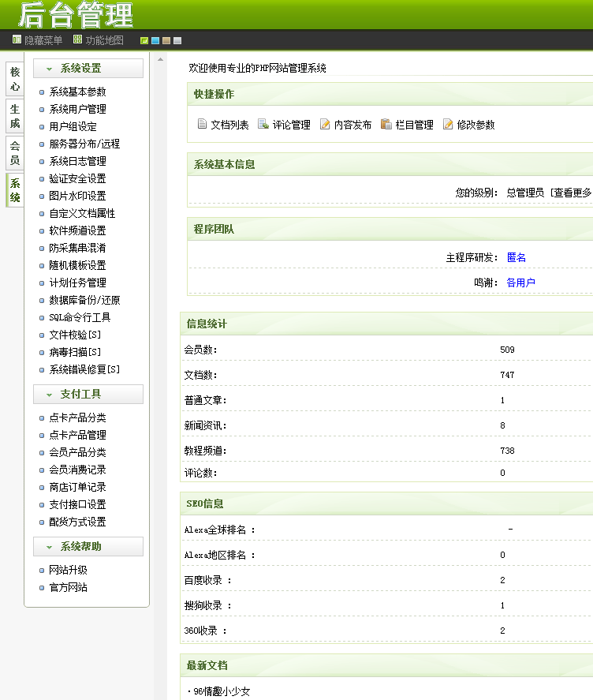Click the 隐藏菜单 hide-menu icon
The height and width of the screenshot is (700, 593).
pos(17,39)
